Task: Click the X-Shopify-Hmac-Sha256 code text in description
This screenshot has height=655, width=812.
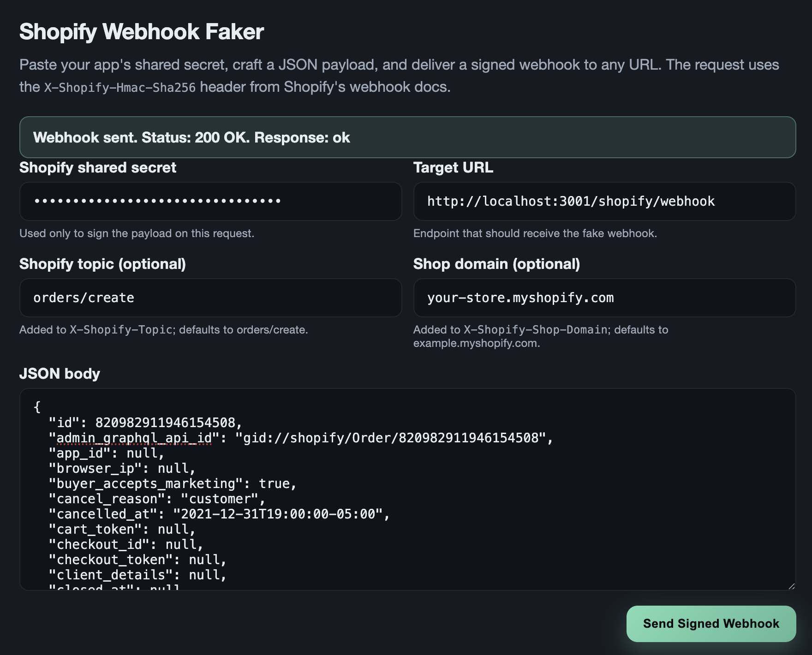Action: [120, 87]
